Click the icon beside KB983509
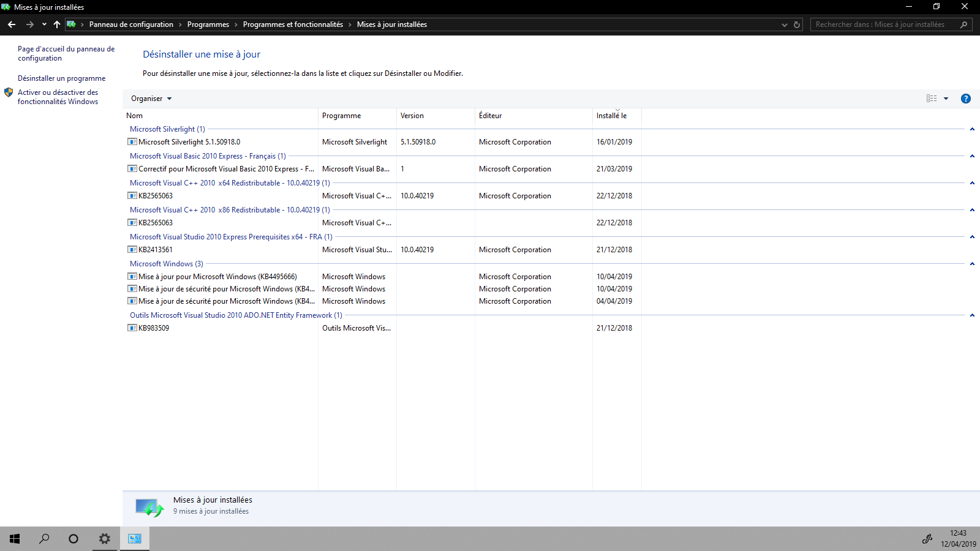The image size is (980, 551). tap(132, 328)
